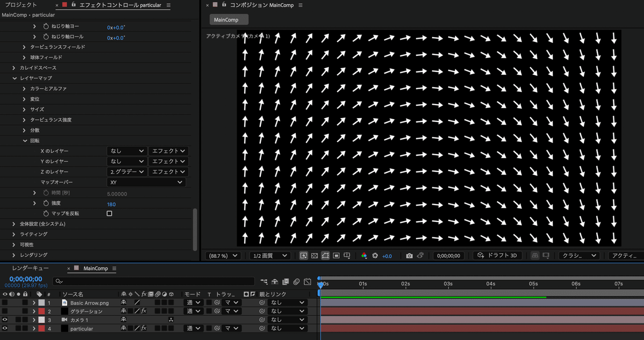Open the 1/2画質 resolution dropdown

[269, 255]
